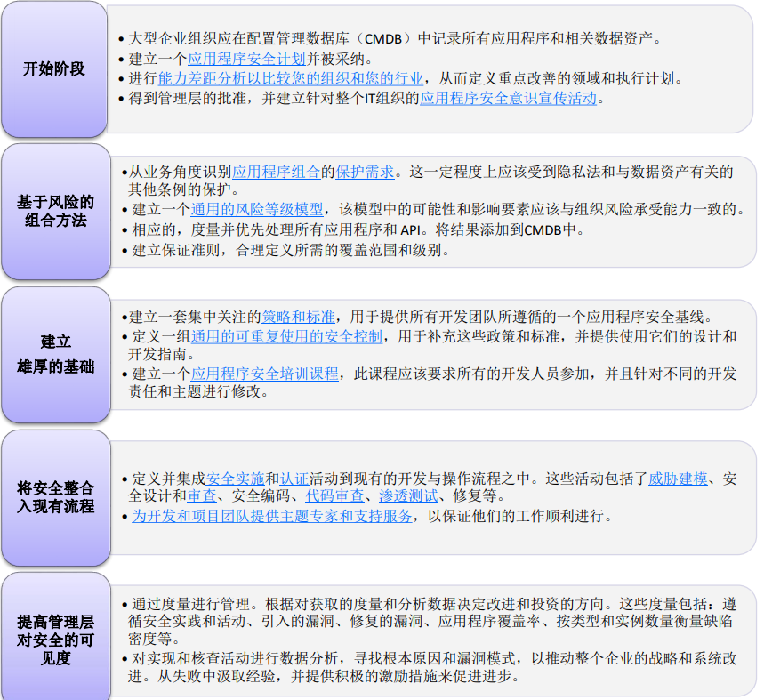Click the 策略和标准 link
Viewport: 764px width, 700px height.
tap(298, 318)
